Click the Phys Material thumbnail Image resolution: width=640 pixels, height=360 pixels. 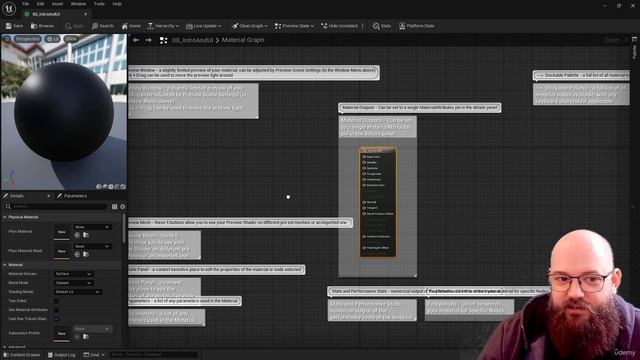coord(62,232)
